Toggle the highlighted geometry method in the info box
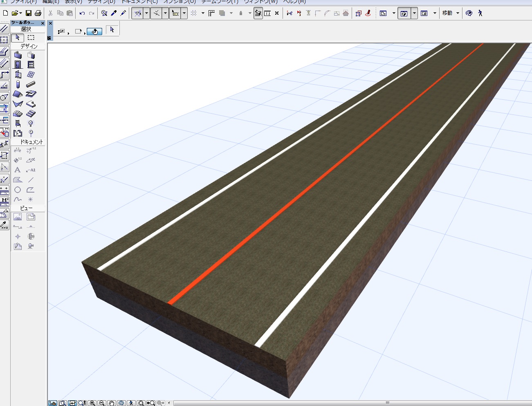Screen dimensions: 532x406 point(94,31)
